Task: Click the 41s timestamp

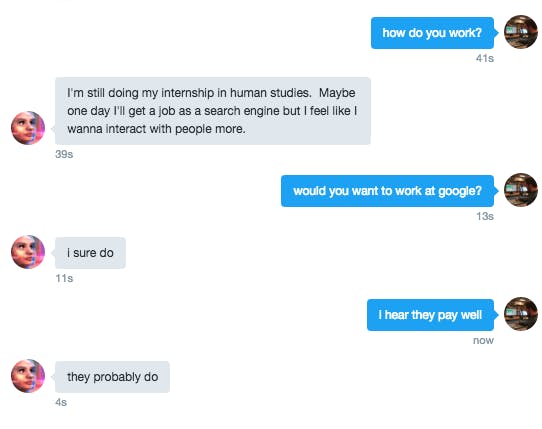Action: (485, 58)
